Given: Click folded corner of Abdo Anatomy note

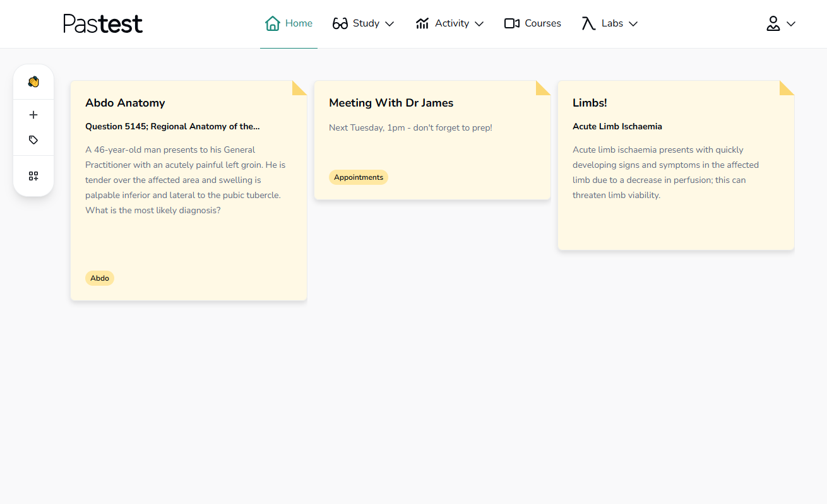Looking at the screenshot, I should click(299, 88).
